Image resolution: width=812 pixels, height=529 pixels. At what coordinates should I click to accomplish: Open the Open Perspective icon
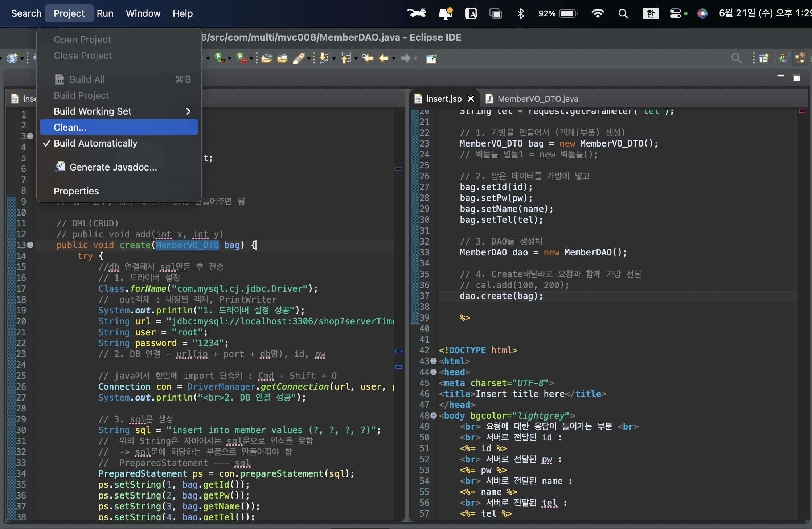coord(764,58)
